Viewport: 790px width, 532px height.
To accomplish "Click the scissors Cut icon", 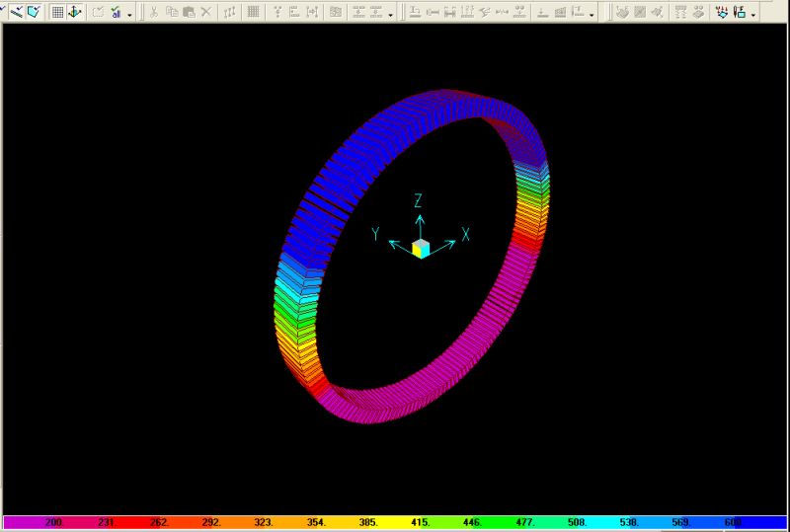I will (x=154, y=12).
